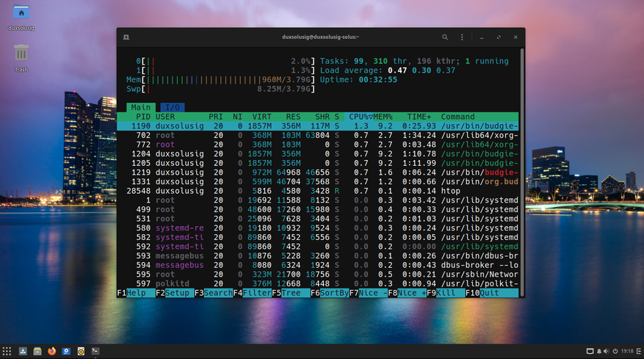Image resolution: width=644 pixels, height=359 pixels.
Task: Open the file manager from the taskbar
Action: pyautogui.click(x=37, y=351)
